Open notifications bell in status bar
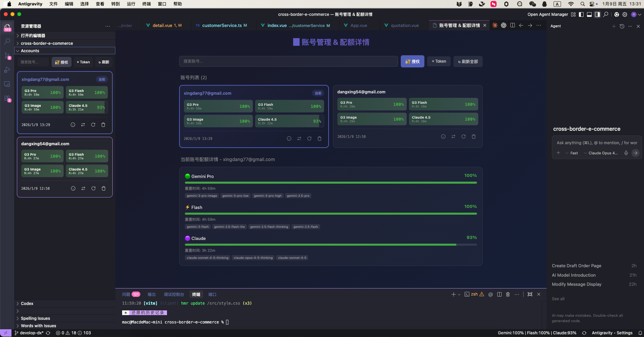Viewport: 644px width, 337px height. click(x=640, y=333)
